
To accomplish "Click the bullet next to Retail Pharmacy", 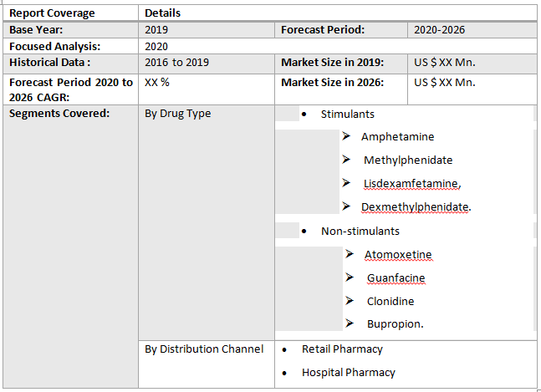I will [x=285, y=349].
